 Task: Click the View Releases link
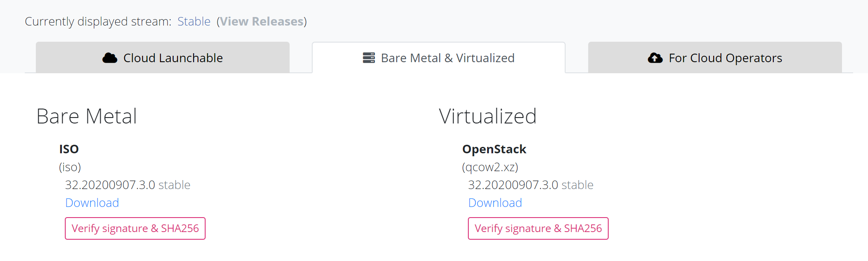click(261, 21)
